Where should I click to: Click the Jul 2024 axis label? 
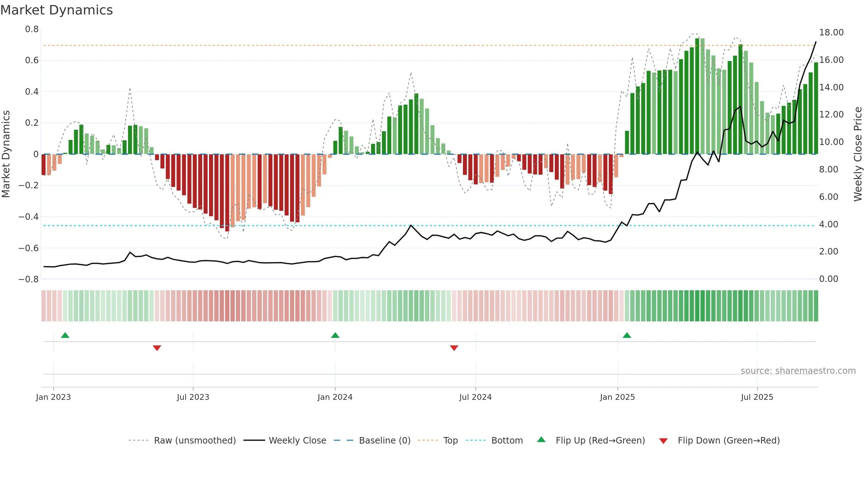(476, 397)
